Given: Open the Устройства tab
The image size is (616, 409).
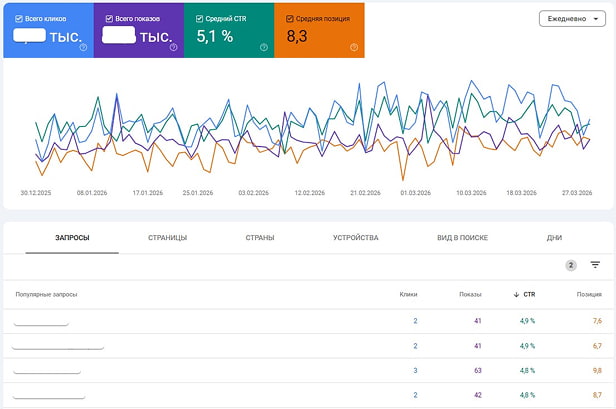Looking at the screenshot, I should point(355,238).
